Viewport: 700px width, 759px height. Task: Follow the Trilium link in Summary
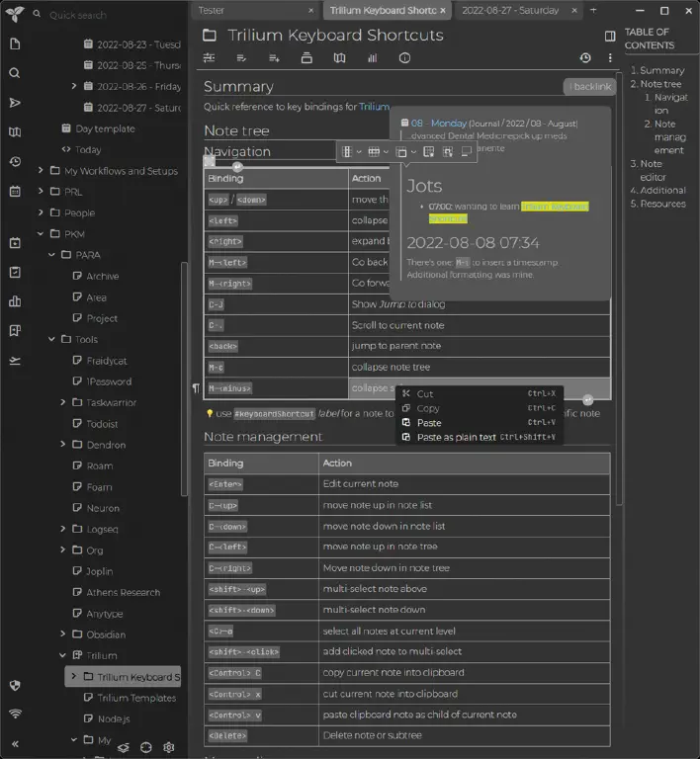point(374,107)
